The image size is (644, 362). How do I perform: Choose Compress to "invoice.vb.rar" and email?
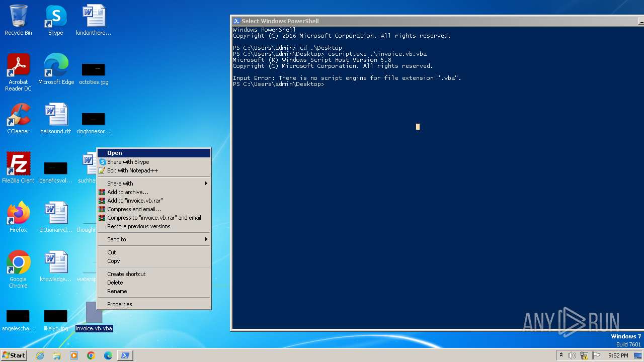click(154, 218)
